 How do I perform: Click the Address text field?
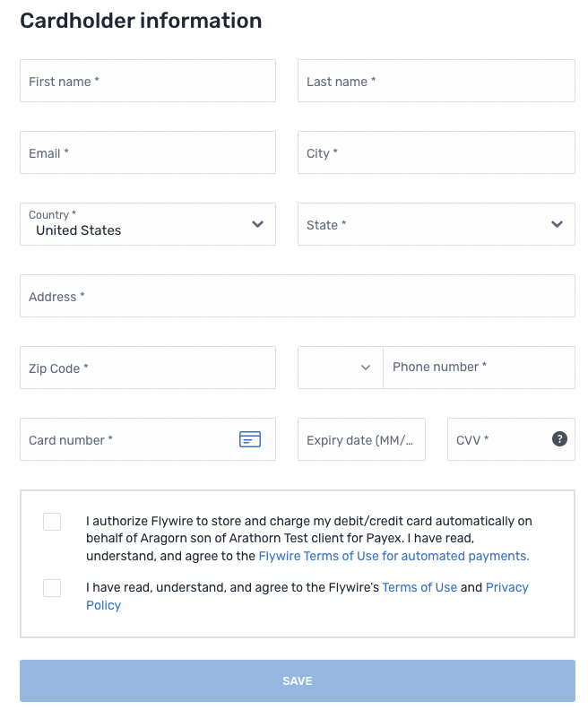297,296
